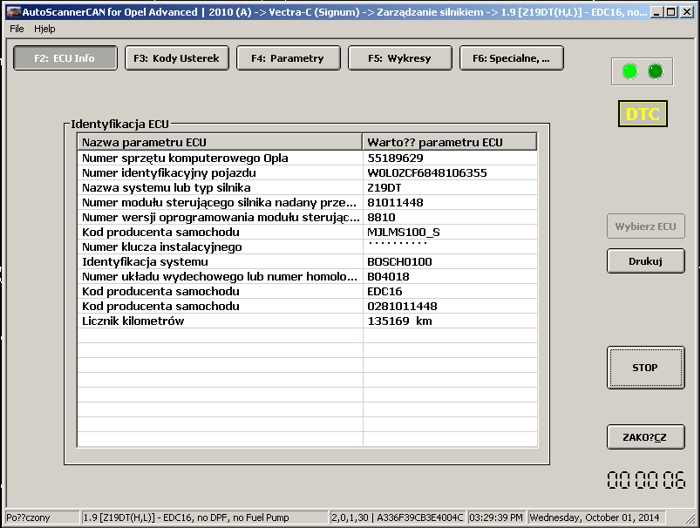Open the Hjelp menu

pos(45,29)
